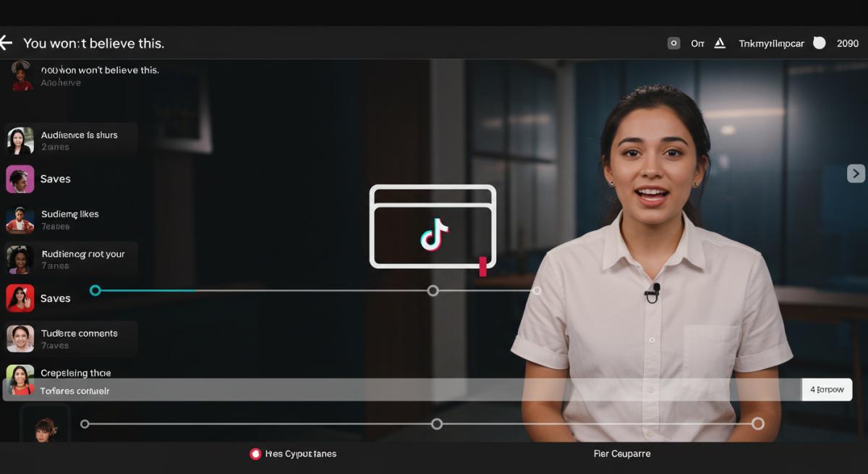Click the avatar beside 'Rudtienog riot your'
The height and width of the screenshot is (474, 868).
pyautogui.click(x=20, y=259)
